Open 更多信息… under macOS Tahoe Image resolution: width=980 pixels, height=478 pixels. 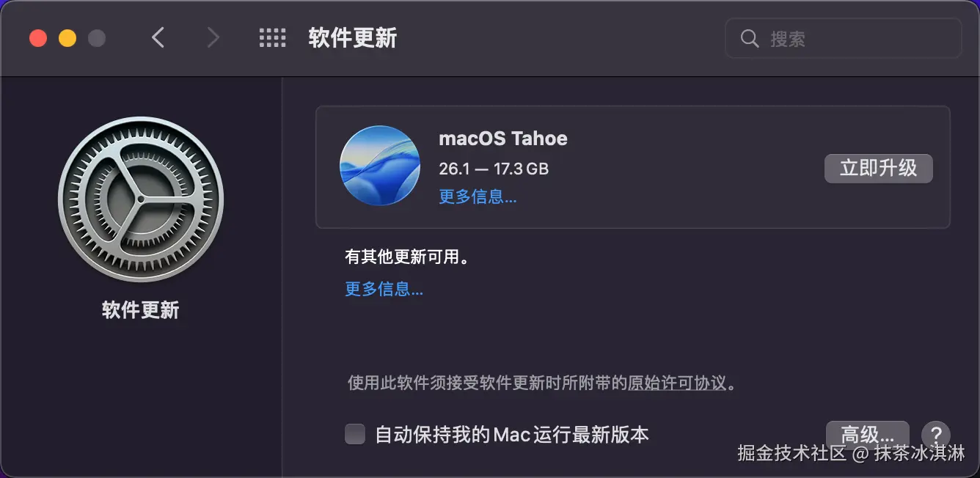click(x=478, y=196)
